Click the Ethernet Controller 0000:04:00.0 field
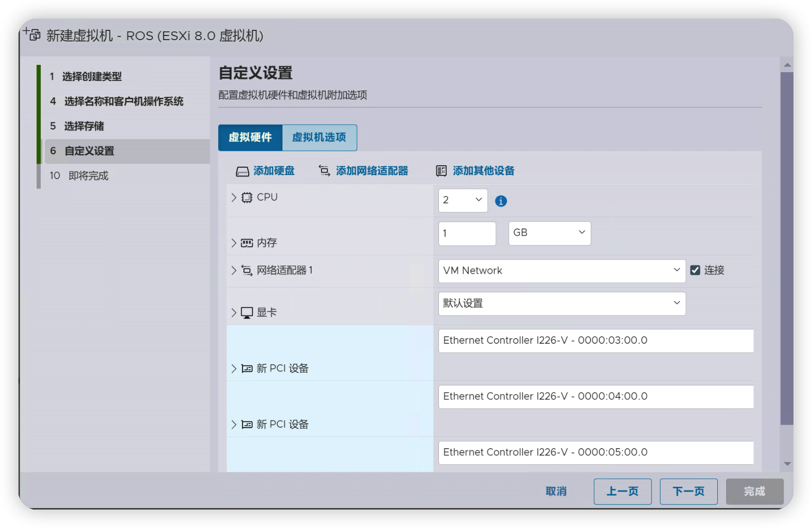This screenshot has width=812, height=528. point(596,397)
